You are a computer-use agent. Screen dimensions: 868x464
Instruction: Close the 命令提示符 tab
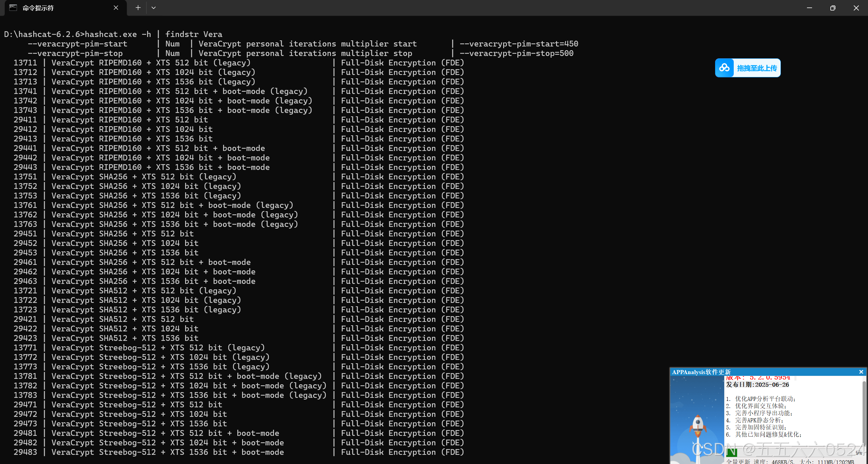tap(116, 8)
